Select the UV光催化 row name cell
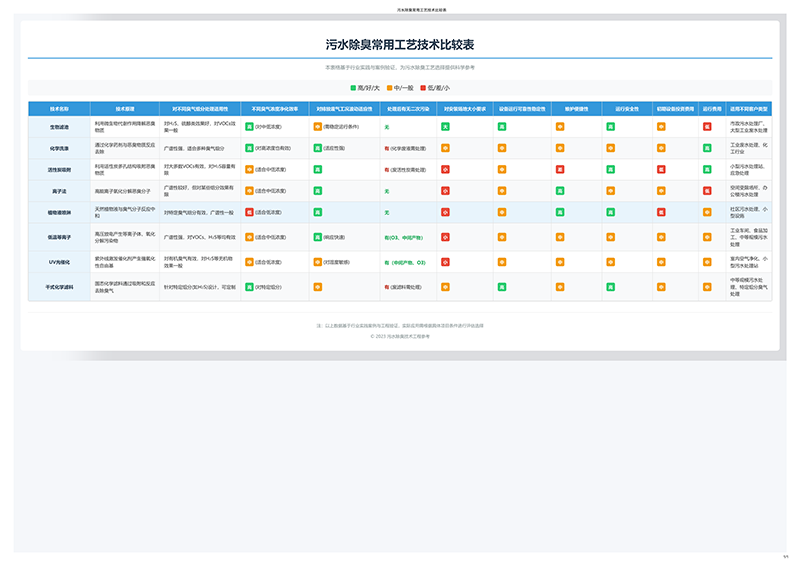 click(x=59, y=261)
